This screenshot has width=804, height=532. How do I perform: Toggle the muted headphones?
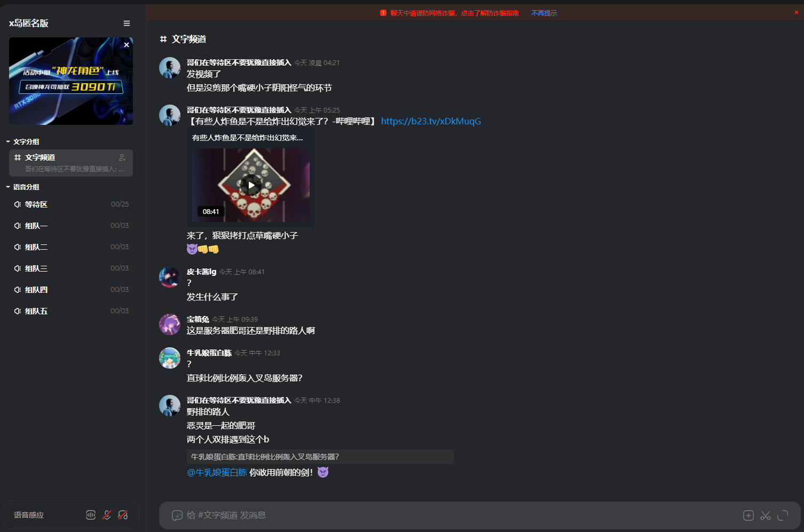point(123,515)
